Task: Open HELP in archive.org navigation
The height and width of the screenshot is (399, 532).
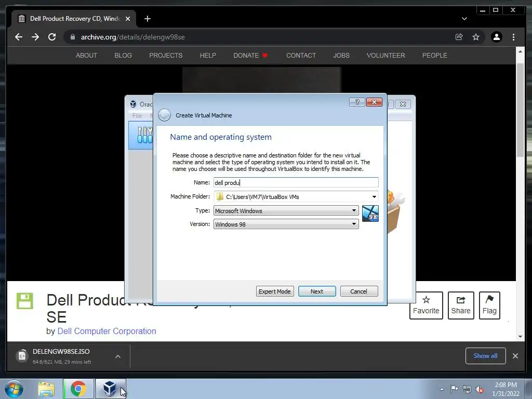Action: [x=208, y=55]
